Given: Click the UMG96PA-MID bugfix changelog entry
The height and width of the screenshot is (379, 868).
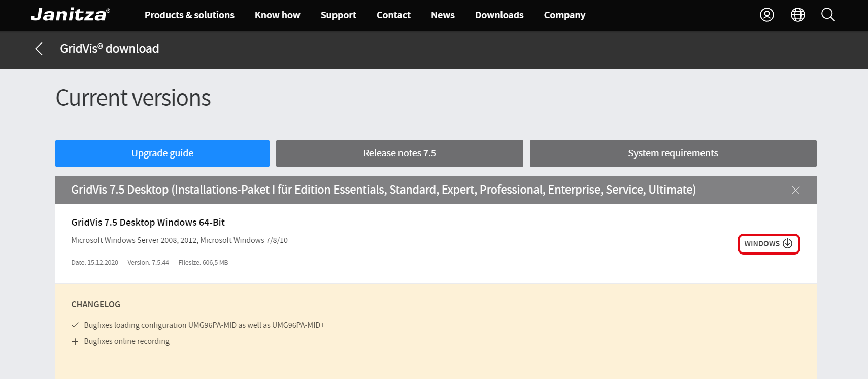Looking at the screenshot, I should (204, 325).
